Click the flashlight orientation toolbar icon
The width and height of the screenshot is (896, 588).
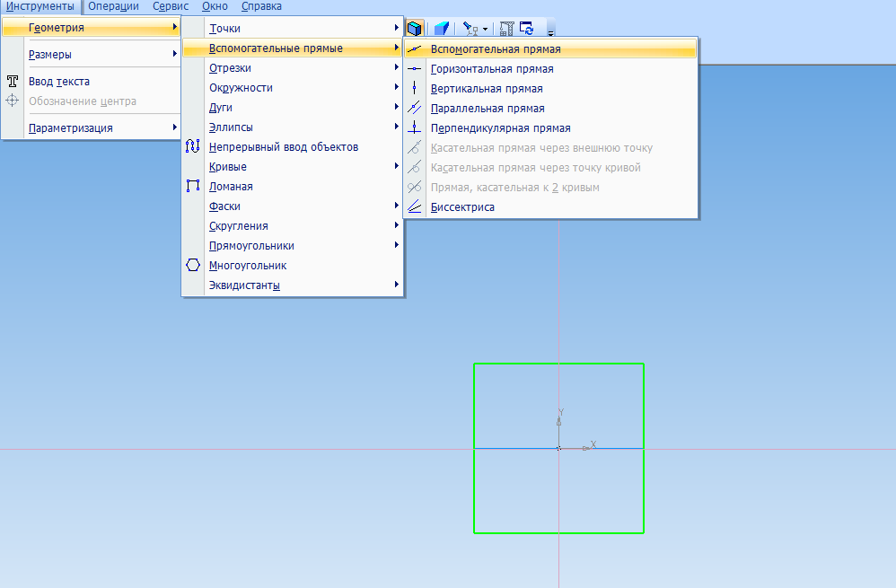(470, 28)
